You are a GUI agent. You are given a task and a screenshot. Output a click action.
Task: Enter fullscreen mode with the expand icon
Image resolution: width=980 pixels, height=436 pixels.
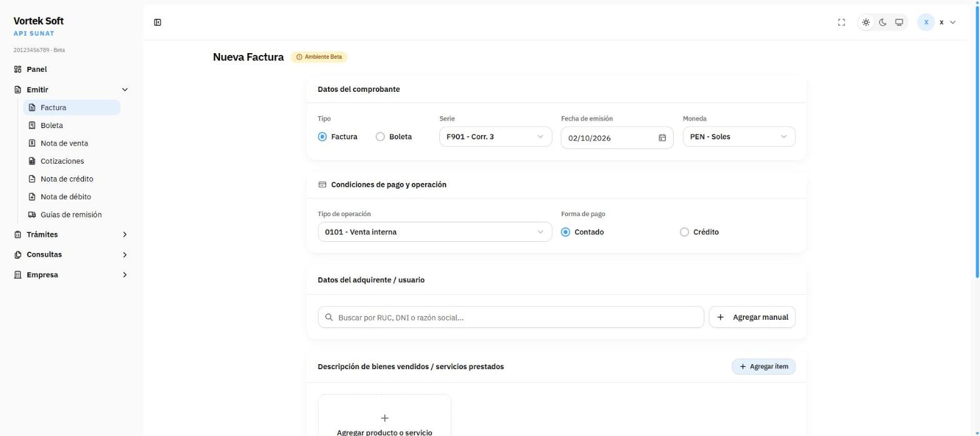click(841, 22)
